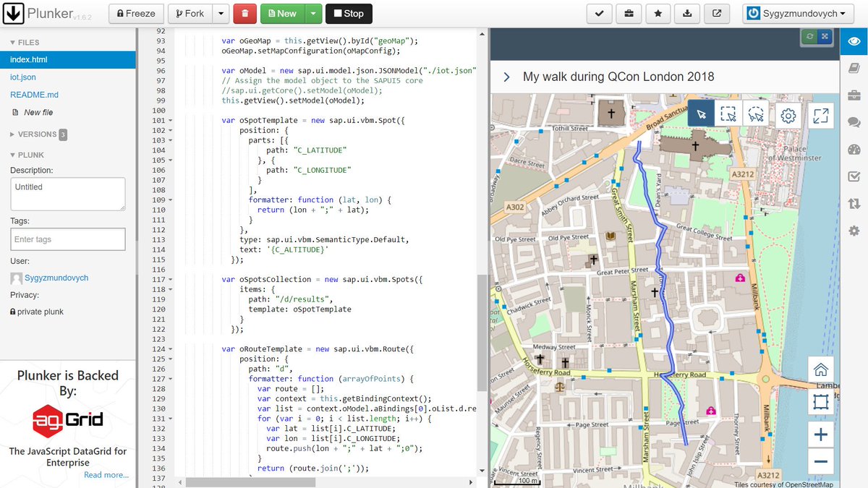Open the ag-Grid Read more link

pos(106,475)
